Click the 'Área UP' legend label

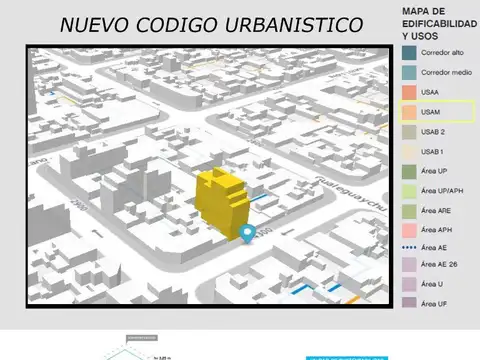click(x=434, y=171)
